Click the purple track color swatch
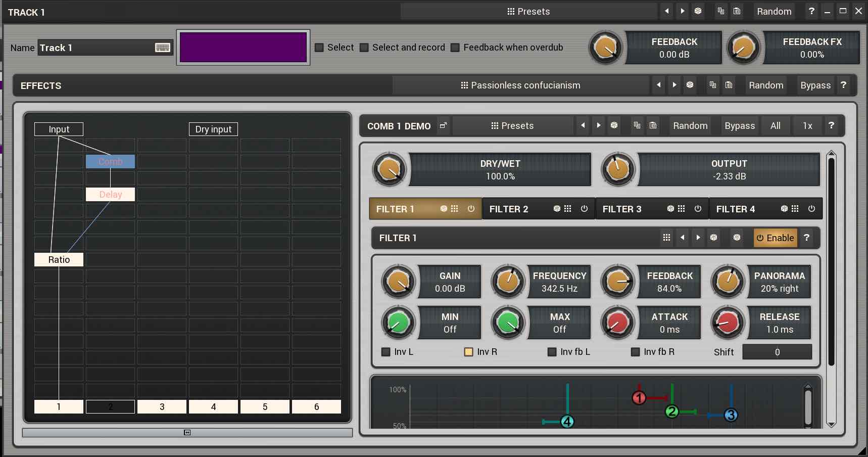 pyautogui.click(x=243, y=48)
